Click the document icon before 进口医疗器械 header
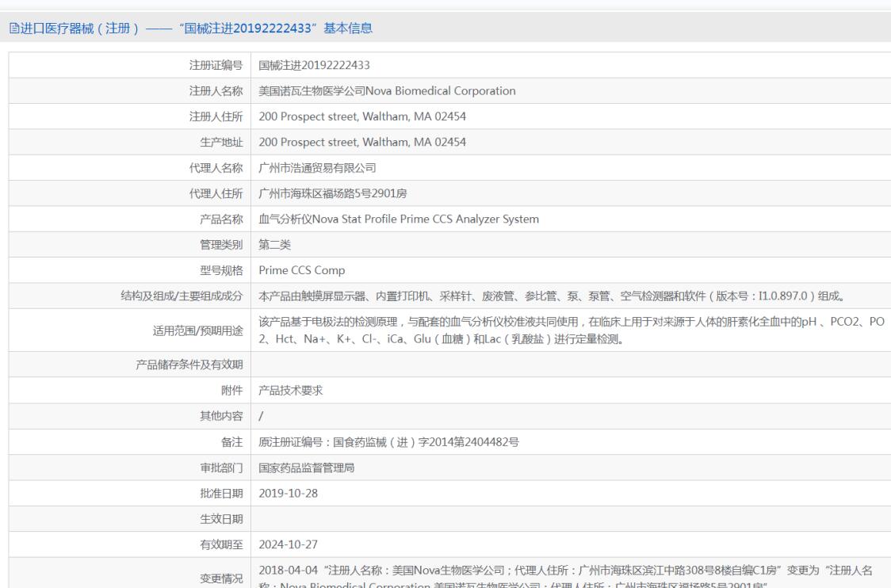The height and width of the screenshot is (588, 891). click(14, 28)
